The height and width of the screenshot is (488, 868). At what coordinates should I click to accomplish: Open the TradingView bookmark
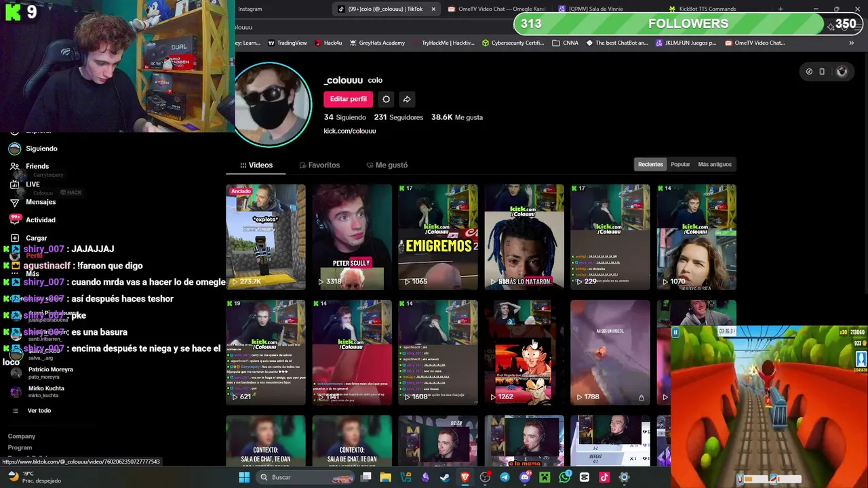click(x=288, y=43)
